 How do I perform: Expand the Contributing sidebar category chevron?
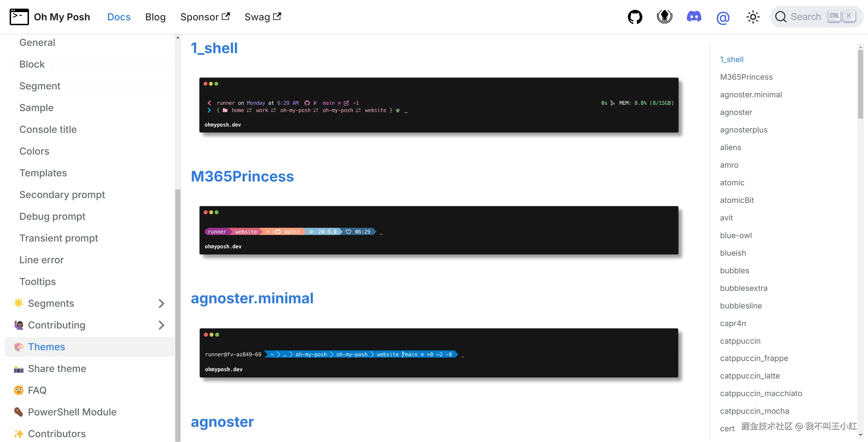[161, 325]
